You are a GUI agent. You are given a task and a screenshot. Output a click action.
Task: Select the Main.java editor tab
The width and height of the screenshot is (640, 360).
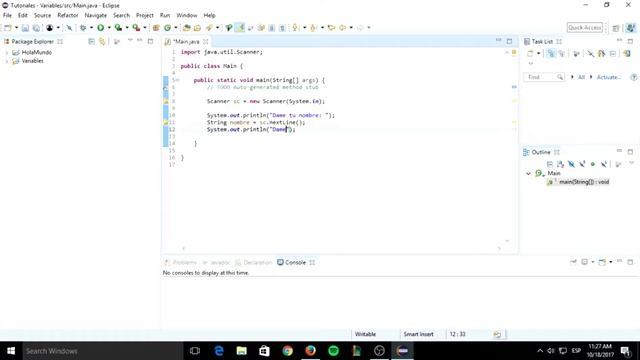186,42
